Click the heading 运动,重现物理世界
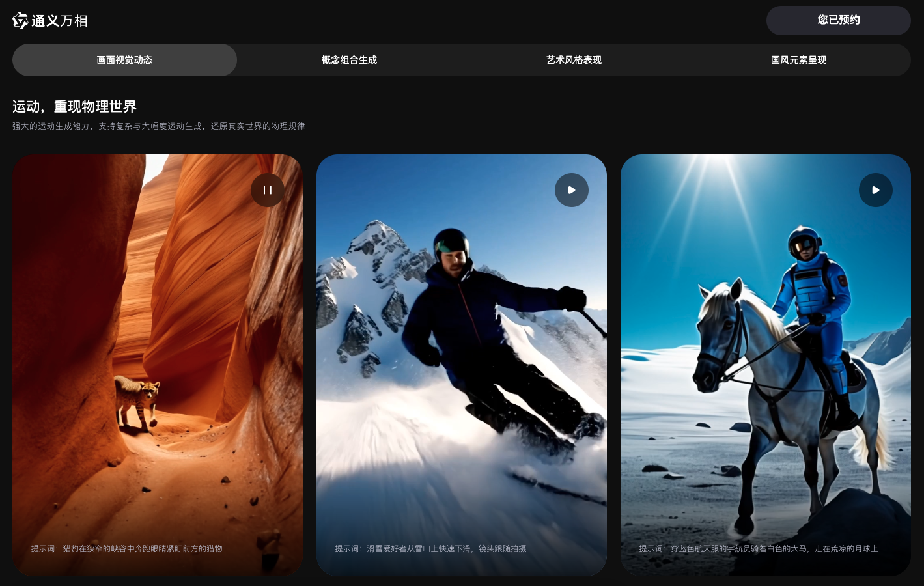Viewport: 924px width, 586px height. point(74,107)
